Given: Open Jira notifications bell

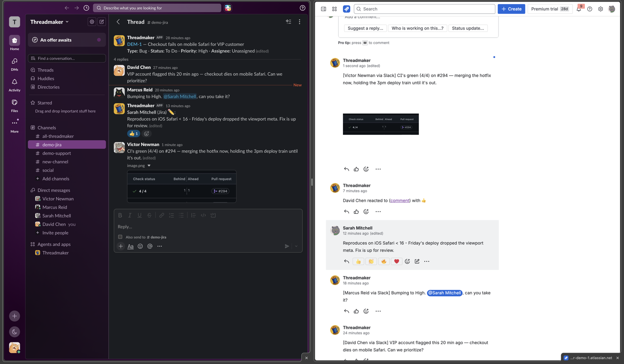Looking at the screenshot, I should point(579,9).
